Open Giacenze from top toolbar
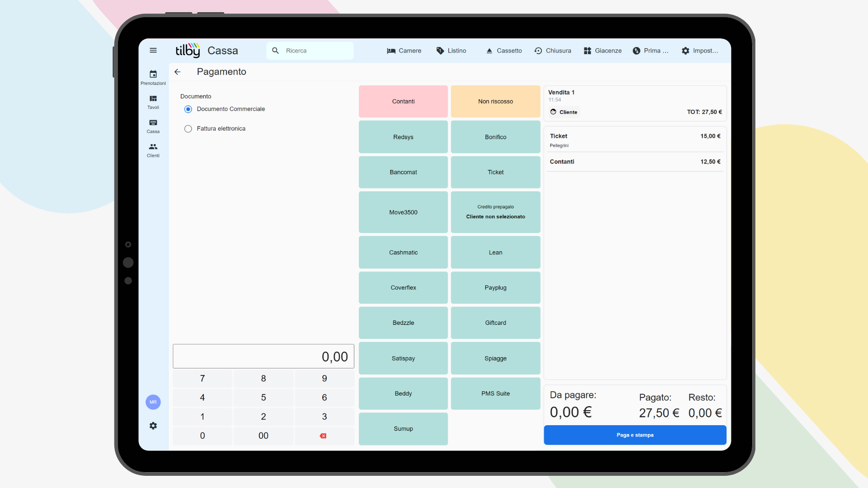 (x=603, y=51)
